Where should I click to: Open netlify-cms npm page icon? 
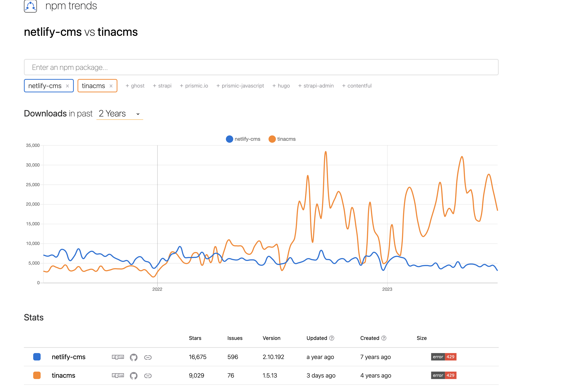118,357
